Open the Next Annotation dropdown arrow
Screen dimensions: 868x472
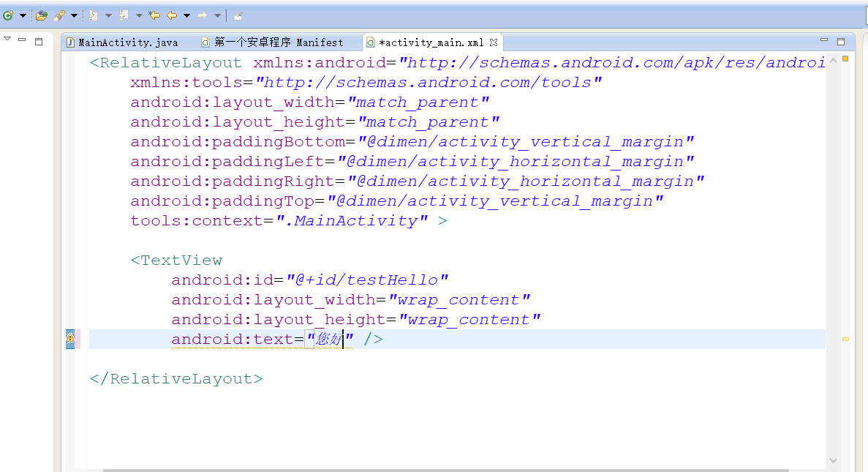click(108, 15)
